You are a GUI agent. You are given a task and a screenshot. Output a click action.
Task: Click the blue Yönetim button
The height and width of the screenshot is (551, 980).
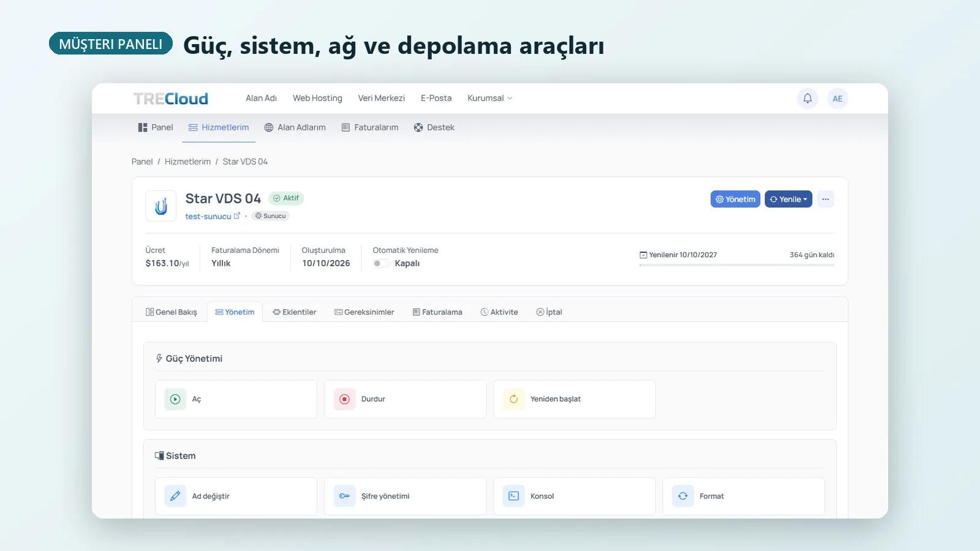coord(735,199)
